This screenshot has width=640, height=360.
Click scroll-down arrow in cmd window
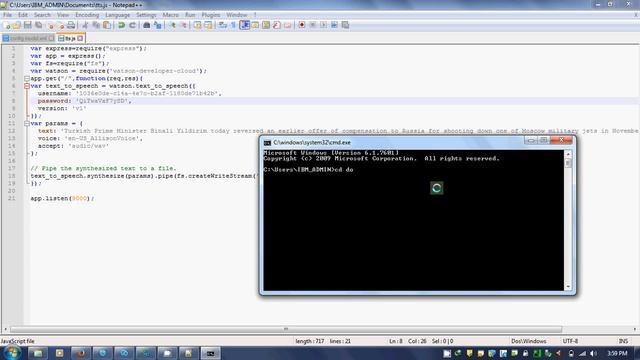pyautogui.click(x=568, y=287)
